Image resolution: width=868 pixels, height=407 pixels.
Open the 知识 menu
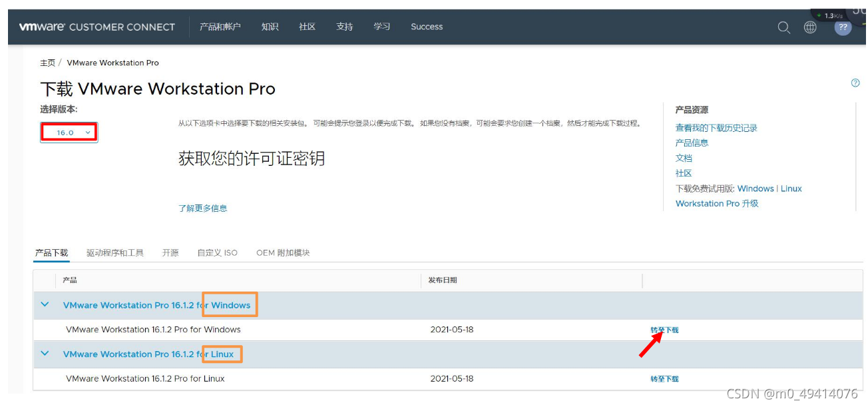tap(270, 27)
